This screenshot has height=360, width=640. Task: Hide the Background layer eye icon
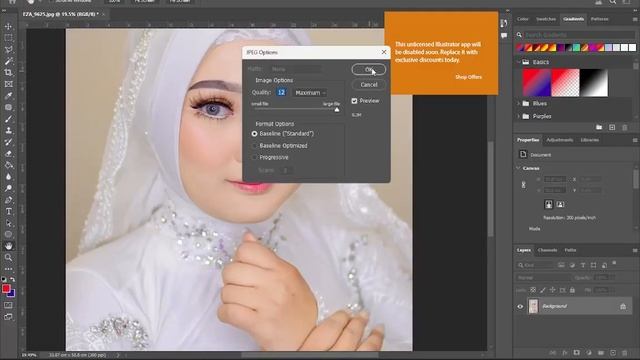520,307
